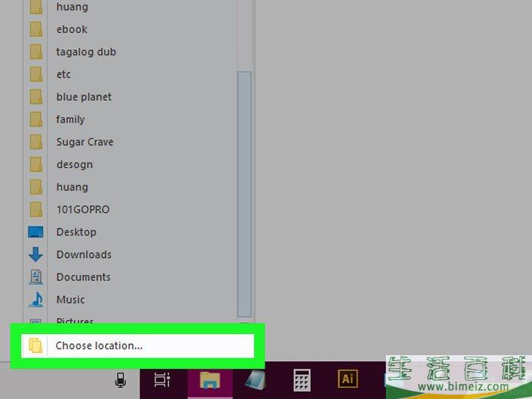Pick the 101GOPRO folder
532x399 pixels.
[x=83, y=210]
